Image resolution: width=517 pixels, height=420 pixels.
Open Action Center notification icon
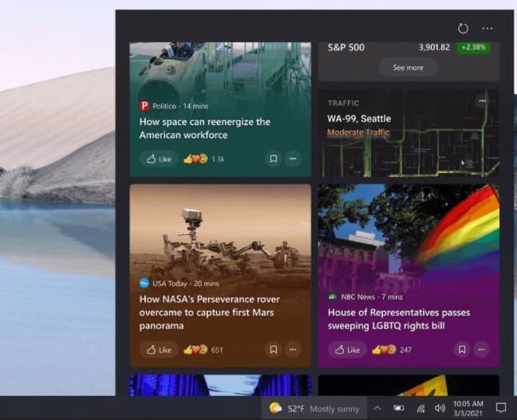pyautogui.click(x=501, y=408)
